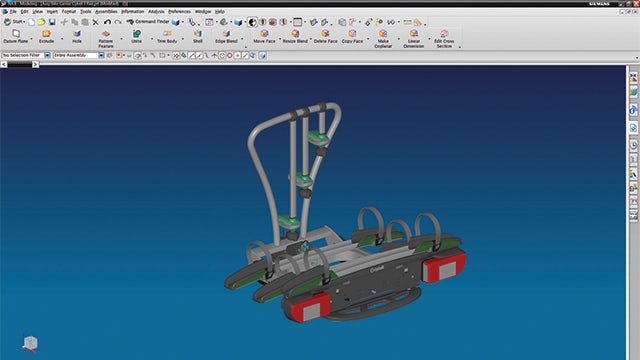Click the Save disk icon
This screenshot has width=640, height=360.
pyautogui.click(x=52, y=22)
